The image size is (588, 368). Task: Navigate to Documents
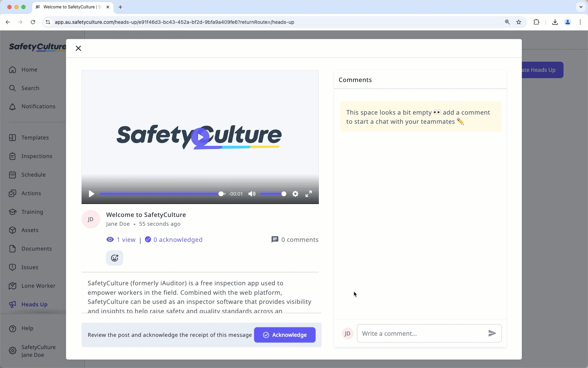30,249
